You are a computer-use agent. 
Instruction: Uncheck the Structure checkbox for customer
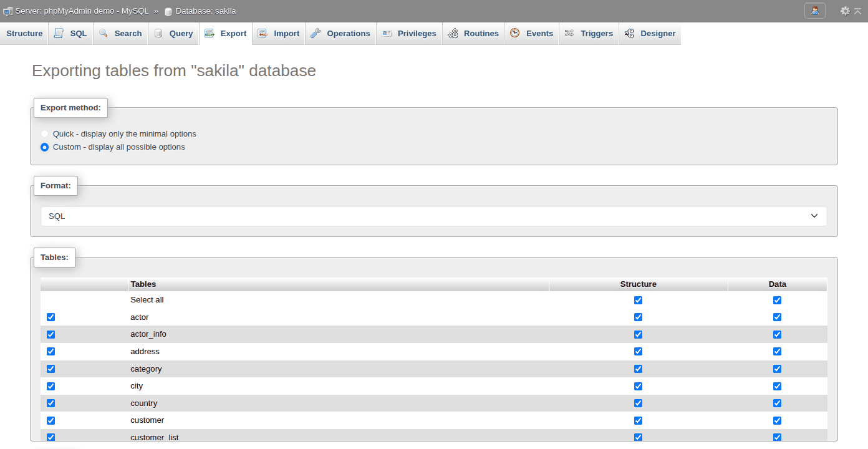[x=638, y=420]
